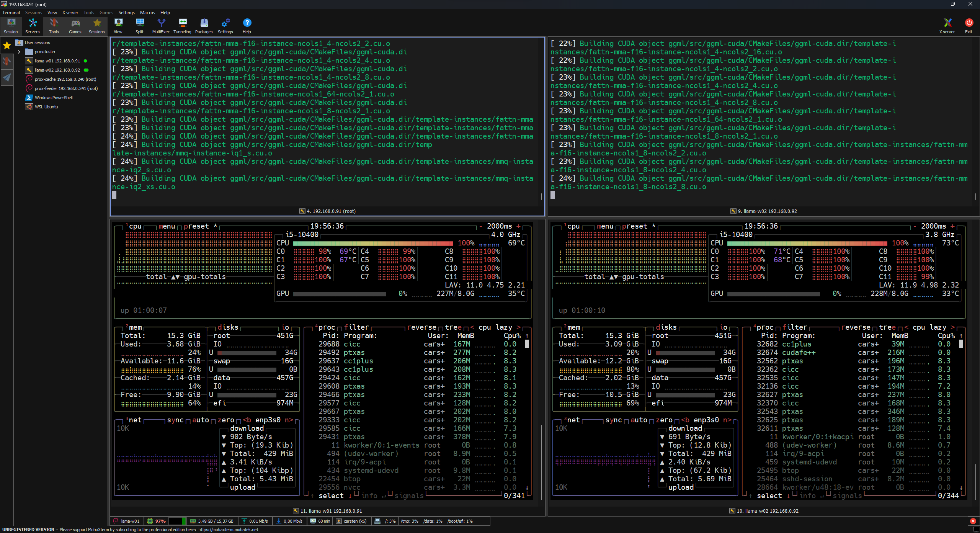
Task: Increase update interval with '+' in llama-w01 btop
Action: (x=519, y=226)
